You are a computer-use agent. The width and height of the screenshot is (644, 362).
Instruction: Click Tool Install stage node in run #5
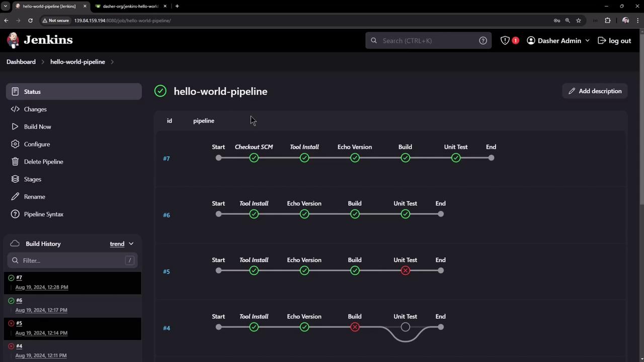pos(254,270)
